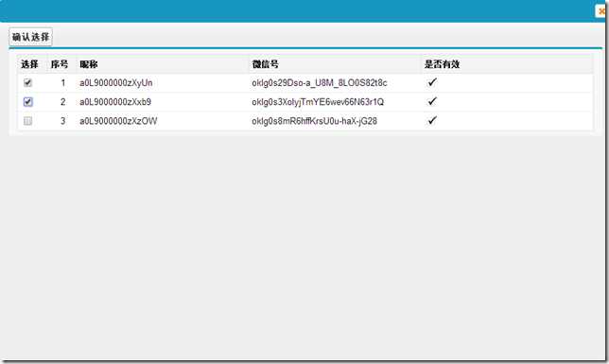Select nickname a0L9000000zXyUn

tap(115, 83)
